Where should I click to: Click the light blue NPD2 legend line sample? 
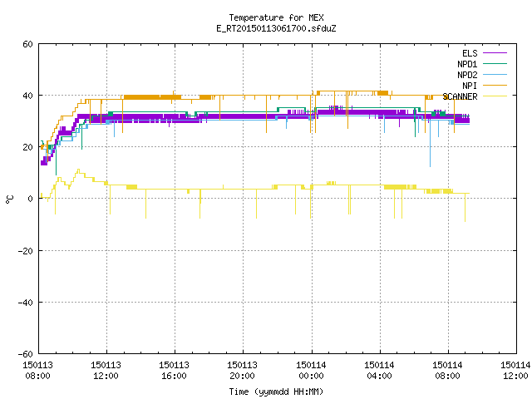click(x=495, y=74)
